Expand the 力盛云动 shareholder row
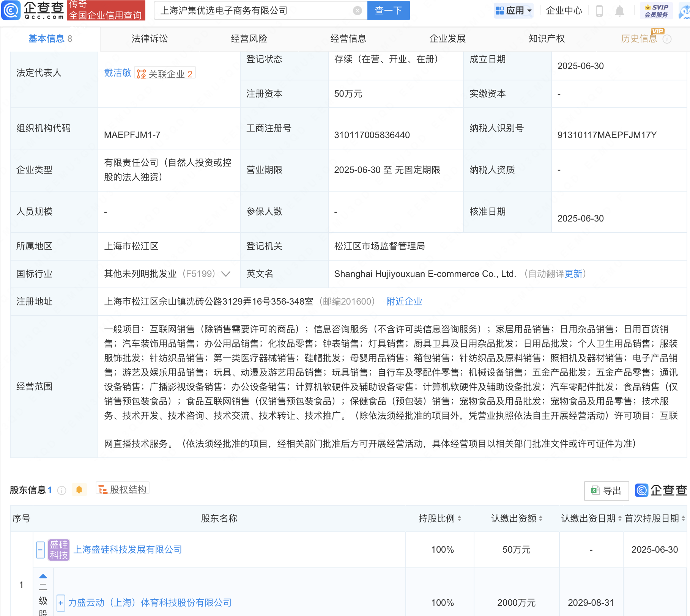 point(61,603)
